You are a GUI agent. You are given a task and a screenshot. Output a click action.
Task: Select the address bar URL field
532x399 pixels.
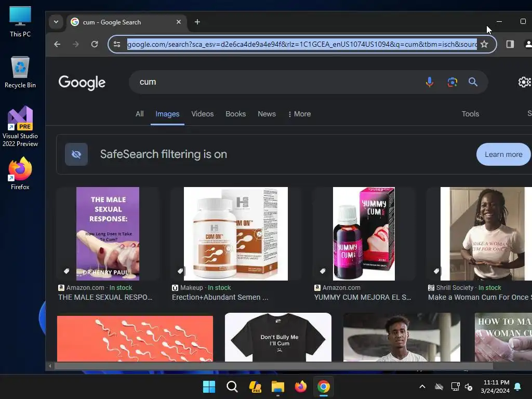pos(302,44)
